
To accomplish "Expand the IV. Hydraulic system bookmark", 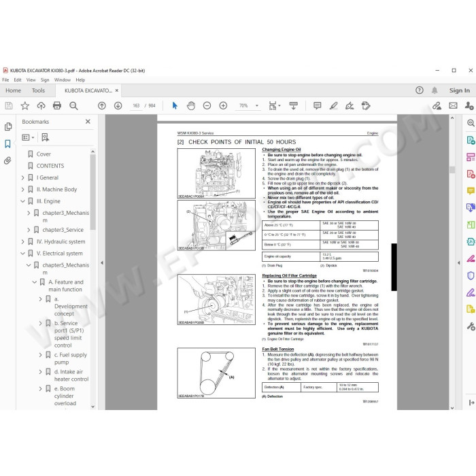I will [x=22, y=241].
